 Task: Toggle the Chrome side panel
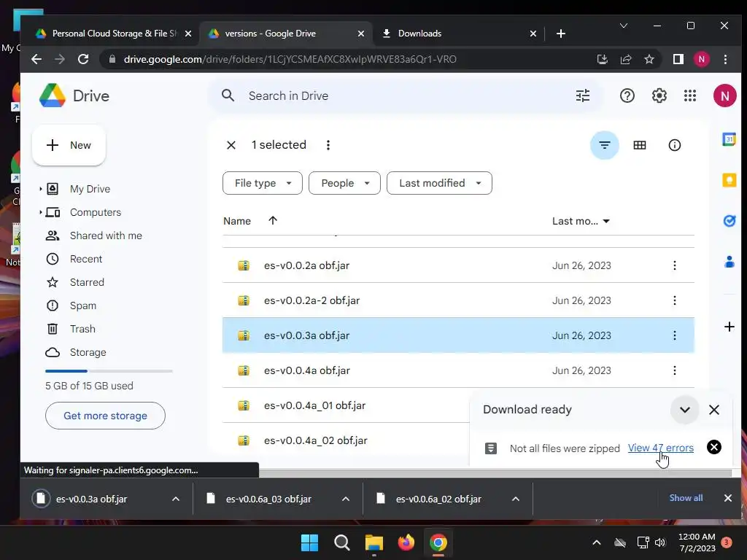pyautogui.click(x=678, y=59)
